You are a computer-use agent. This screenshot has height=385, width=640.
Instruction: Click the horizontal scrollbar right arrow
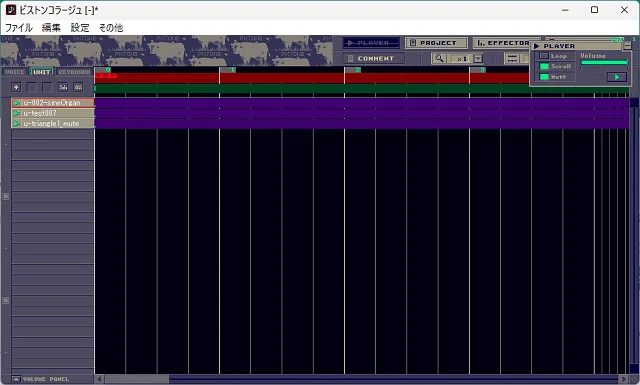tap(623, 379)
